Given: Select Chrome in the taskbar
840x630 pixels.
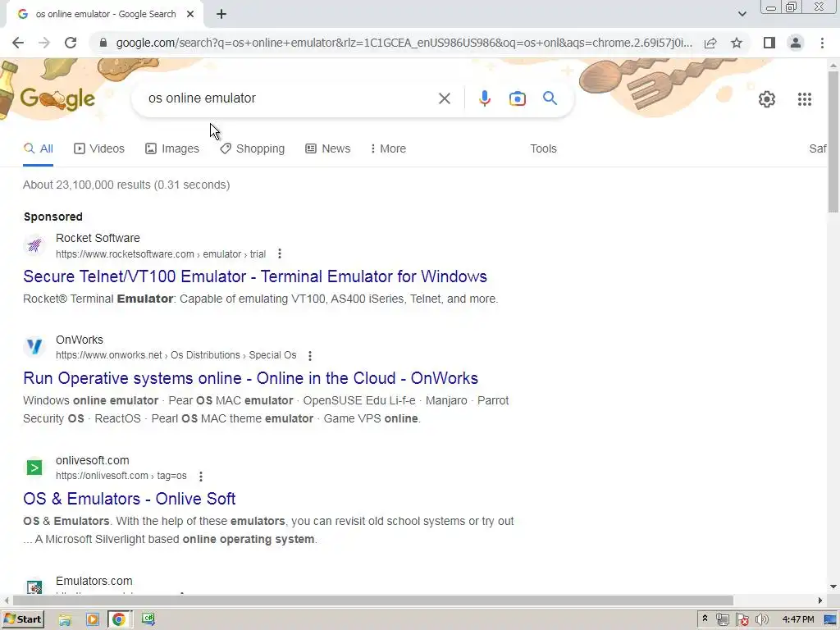Looking at the screenshot, I should [118, 619].
